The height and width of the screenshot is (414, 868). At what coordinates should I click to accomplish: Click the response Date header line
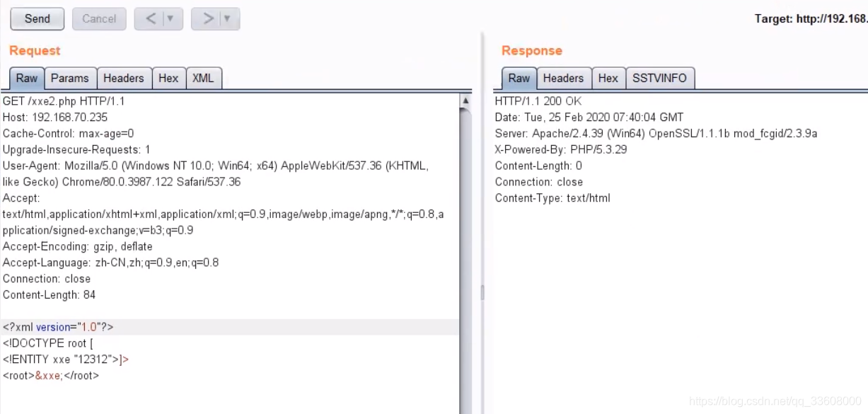pos(589,117)
